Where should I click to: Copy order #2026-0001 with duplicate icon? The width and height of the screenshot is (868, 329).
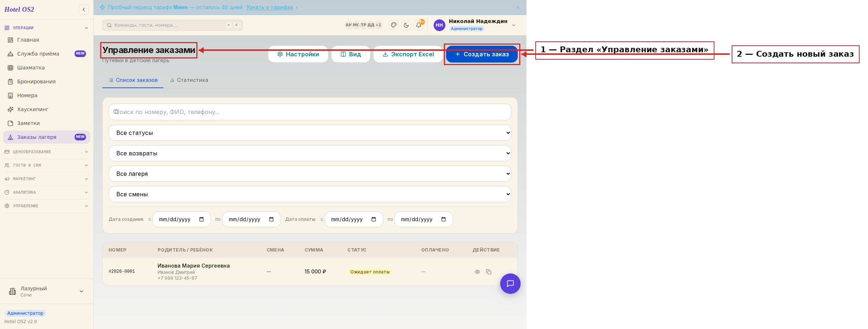point(488,272)
